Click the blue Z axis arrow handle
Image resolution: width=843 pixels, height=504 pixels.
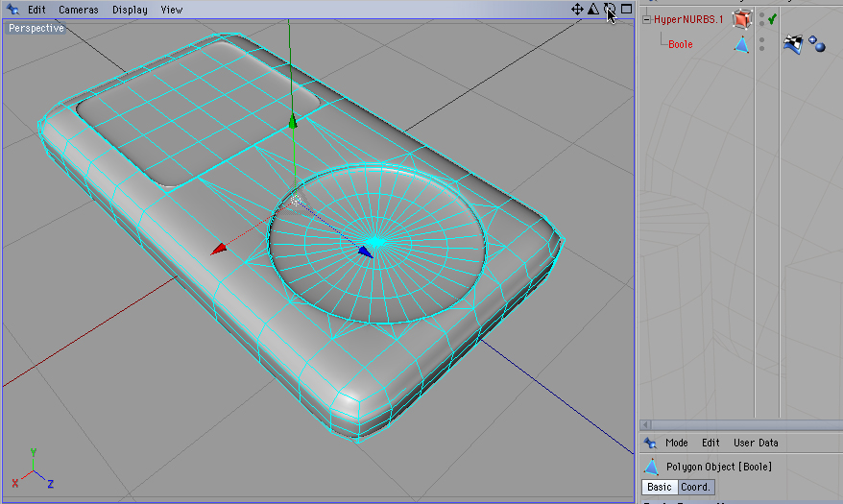click(365, 252)
